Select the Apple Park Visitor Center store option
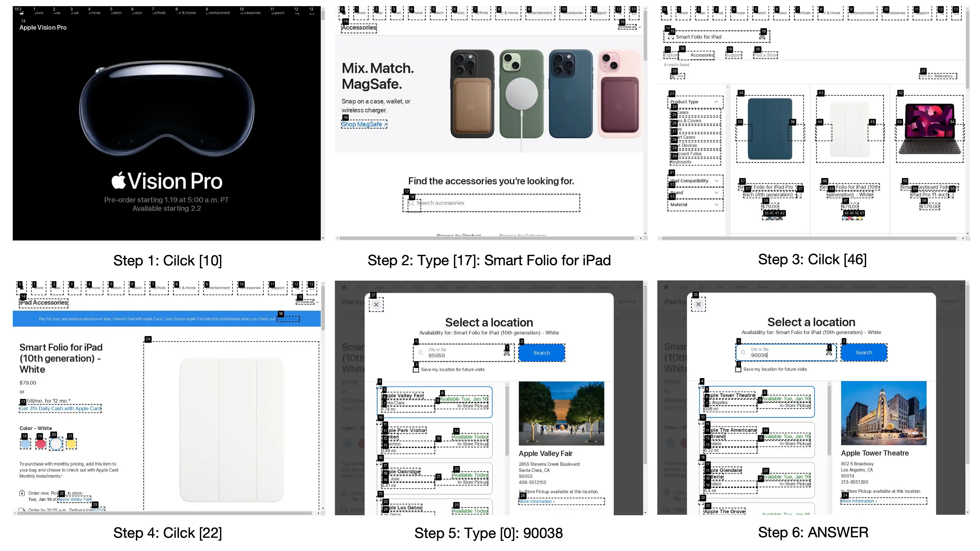 (435, 440)
